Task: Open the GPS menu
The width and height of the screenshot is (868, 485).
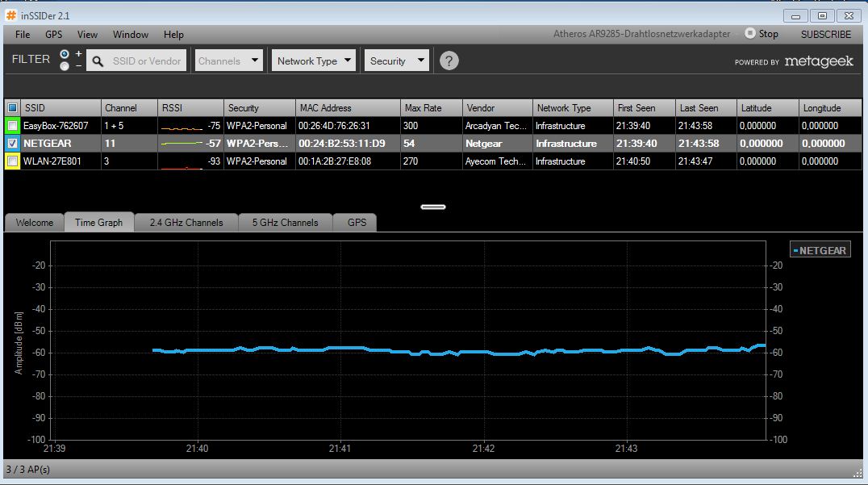Action: coord(54,35)
